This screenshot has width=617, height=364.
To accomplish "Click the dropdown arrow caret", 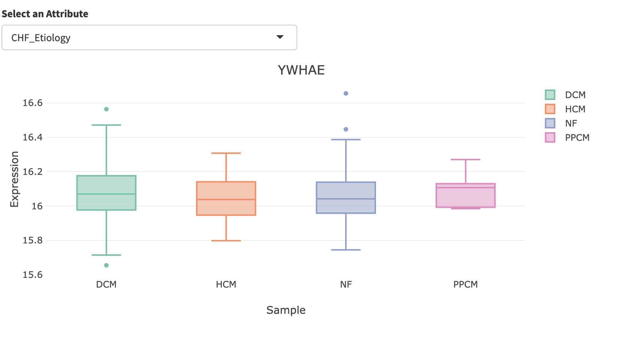I will click(280, 37).
